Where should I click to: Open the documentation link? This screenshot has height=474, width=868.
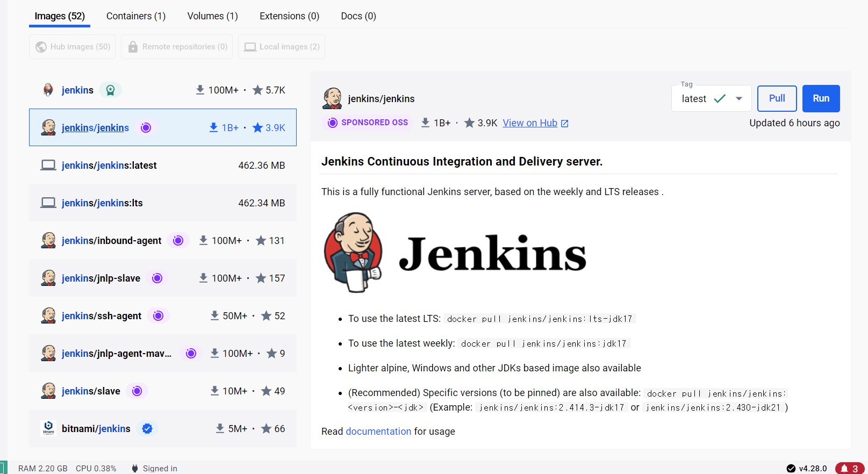[378, 432]
